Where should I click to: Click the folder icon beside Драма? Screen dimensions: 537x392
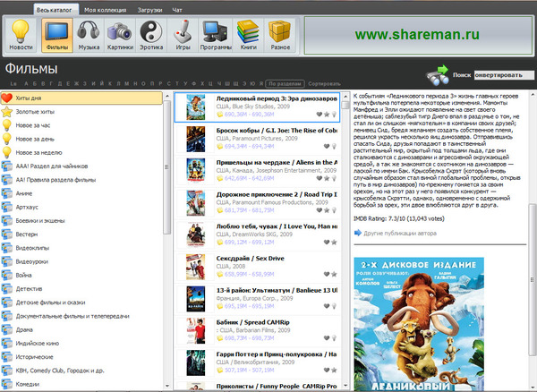[7, 329]
